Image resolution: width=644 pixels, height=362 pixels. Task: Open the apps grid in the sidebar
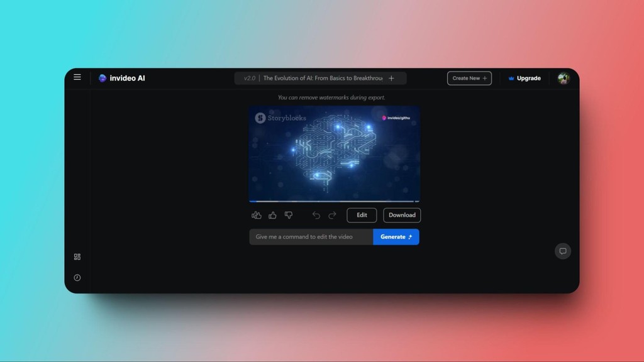[77, 256]
